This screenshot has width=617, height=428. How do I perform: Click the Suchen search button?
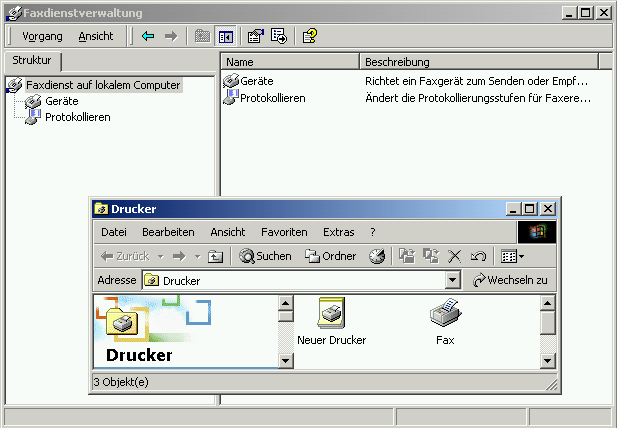(265, 256)
